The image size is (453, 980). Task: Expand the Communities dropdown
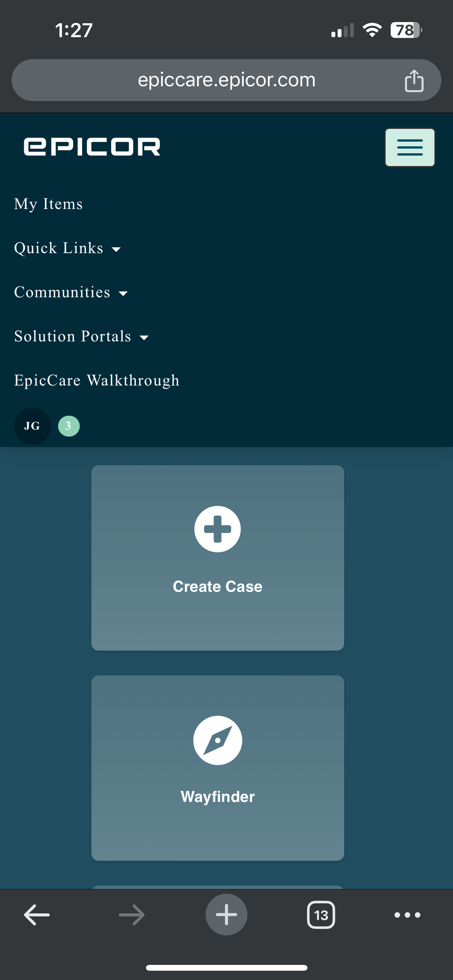pos(71,292)
